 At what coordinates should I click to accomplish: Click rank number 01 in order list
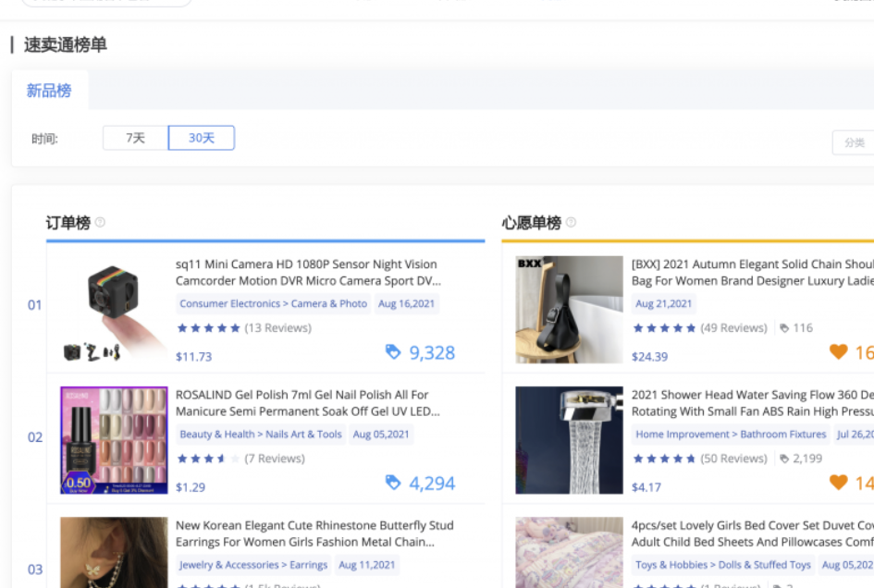[x=34, y=305]
